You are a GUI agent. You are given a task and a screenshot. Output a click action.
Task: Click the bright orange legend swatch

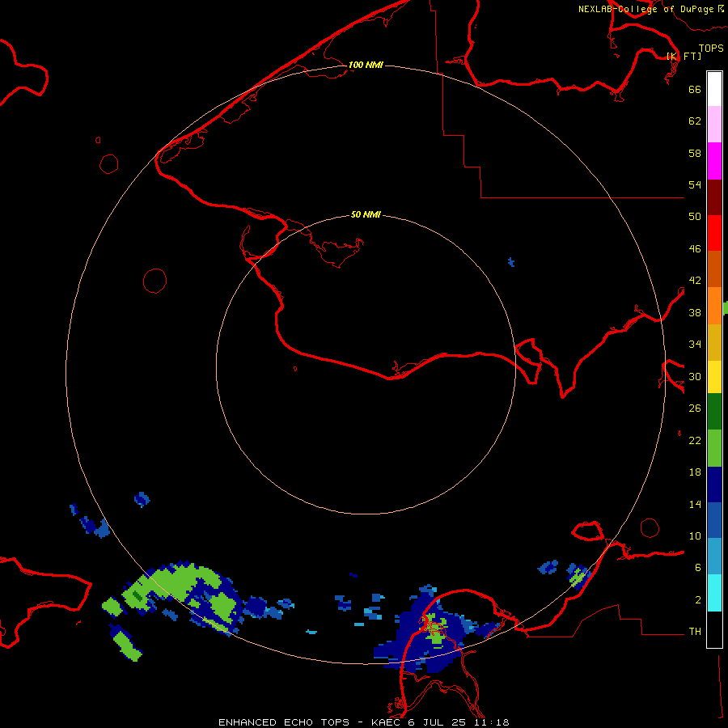(x=714, y=306)
